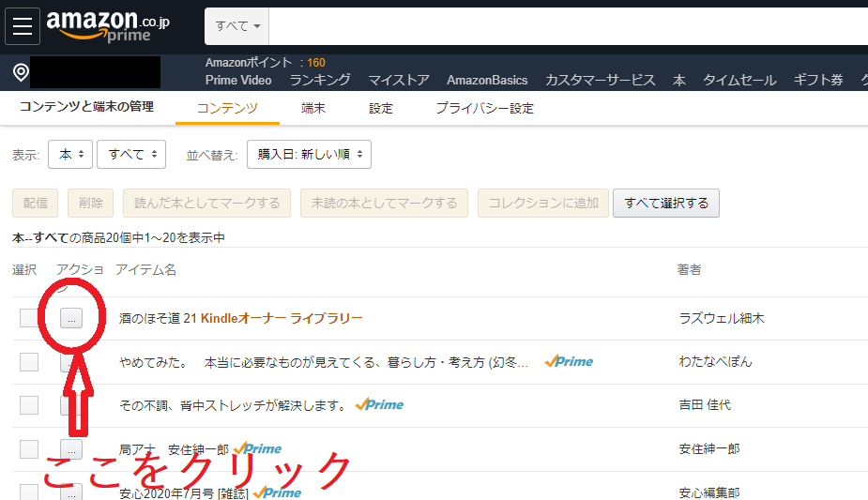This screenshot has width=868, height=500.
Task: Click 読んだ本としてマークする button
Action: (207, 203)
